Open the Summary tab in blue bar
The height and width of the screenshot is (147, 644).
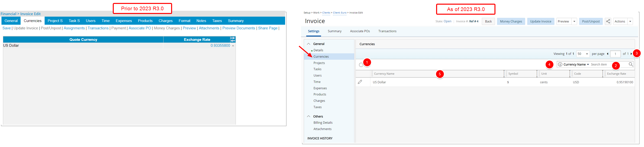236,21
